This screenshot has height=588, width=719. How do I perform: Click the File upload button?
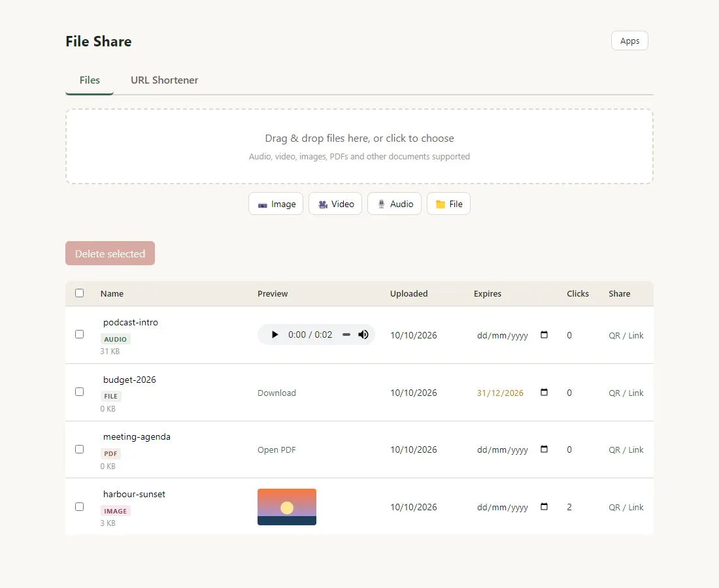pyautogui.click(x=448, y=204)
